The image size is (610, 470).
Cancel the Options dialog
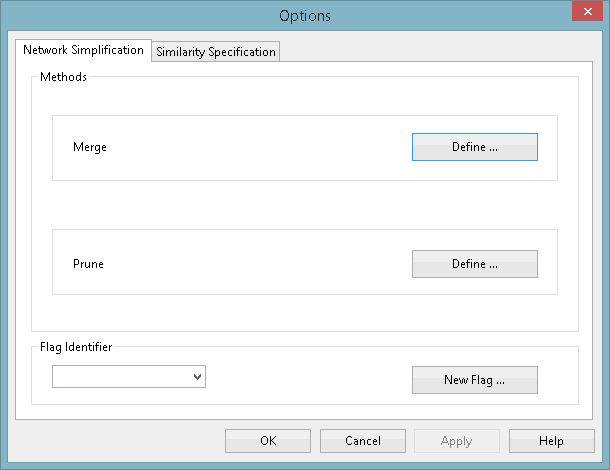coord(363,441)
